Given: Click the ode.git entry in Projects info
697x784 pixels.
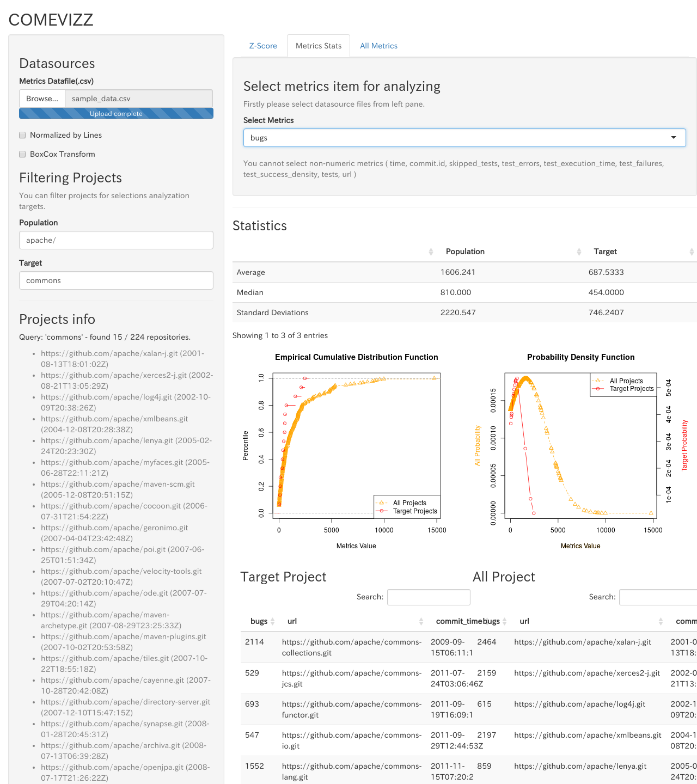Looking at the screenshot, I should click(x=124, y=598).
